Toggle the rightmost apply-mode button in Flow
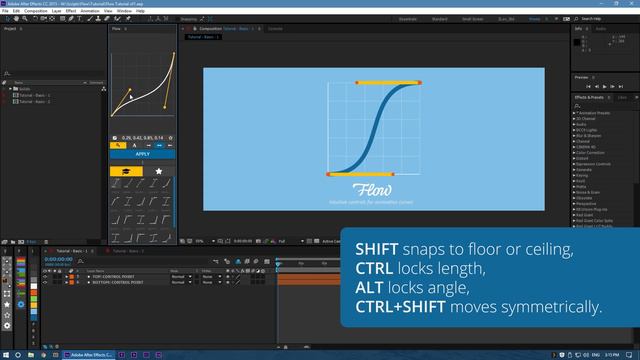 (170, 145)
